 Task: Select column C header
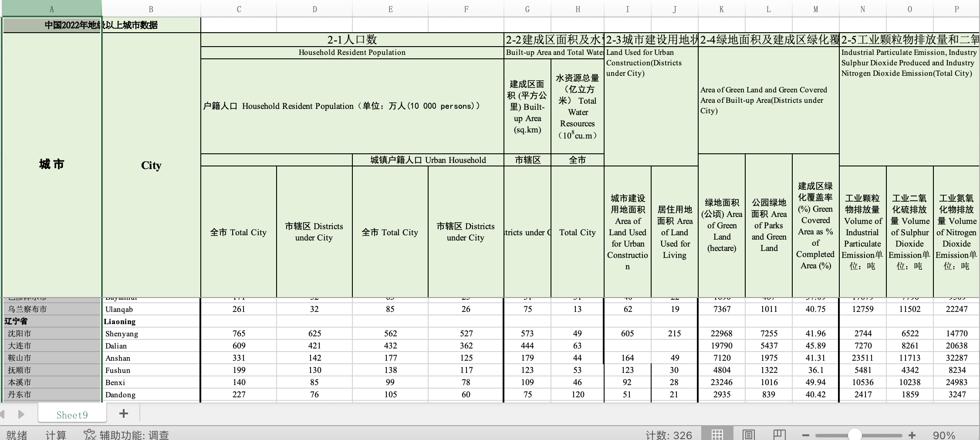[239, 9]
